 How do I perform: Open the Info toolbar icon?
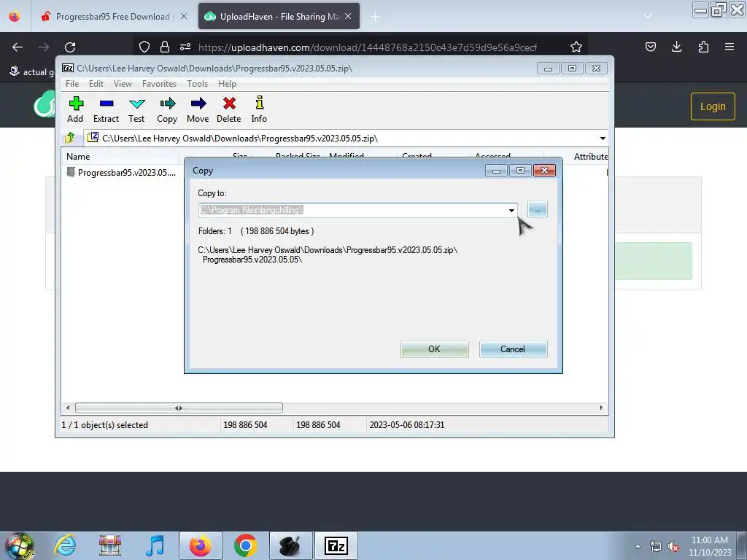click(x=259, y=109)
